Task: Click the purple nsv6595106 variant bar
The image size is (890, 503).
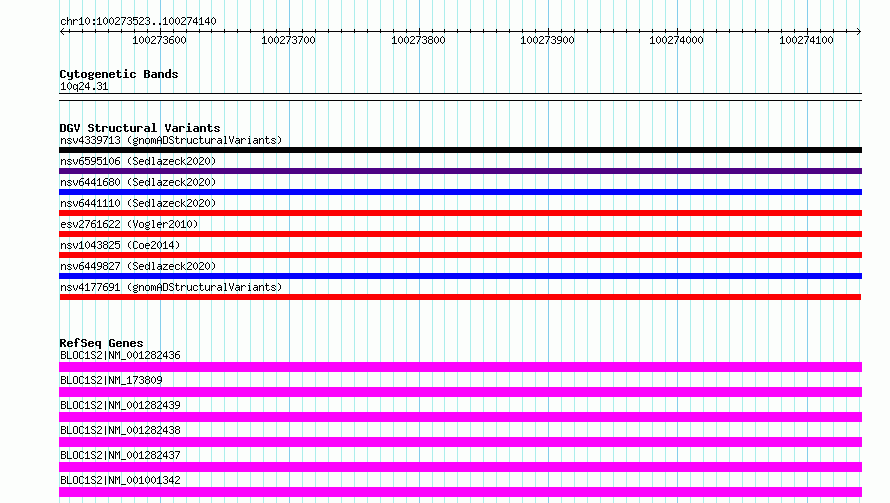Action: (460, 171)
